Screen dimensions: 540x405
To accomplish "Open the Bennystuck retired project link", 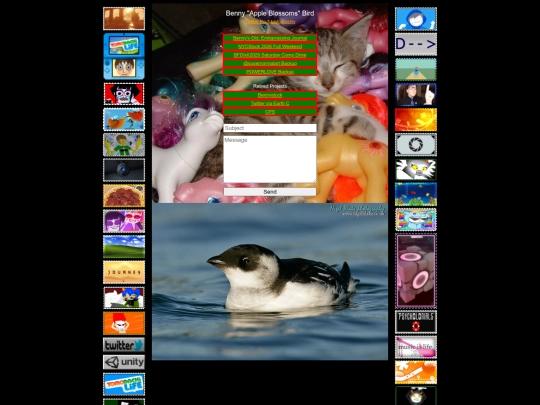I will tap(270, 95).
